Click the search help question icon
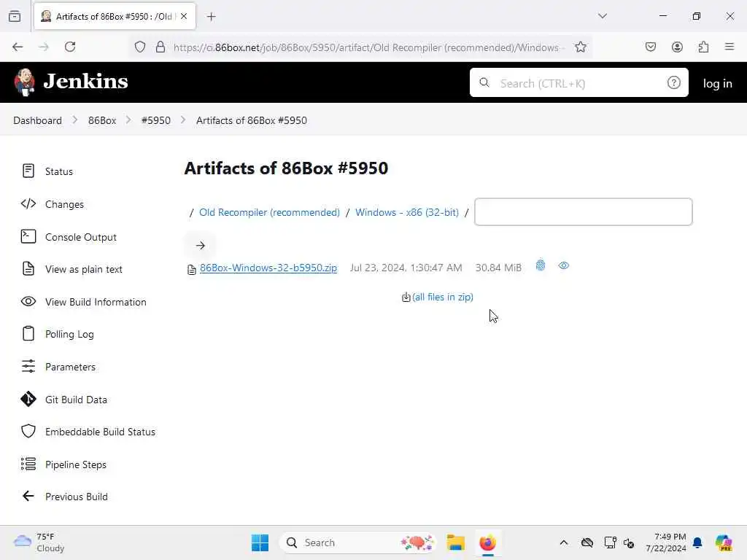747x560 pixels. (673, 83)
